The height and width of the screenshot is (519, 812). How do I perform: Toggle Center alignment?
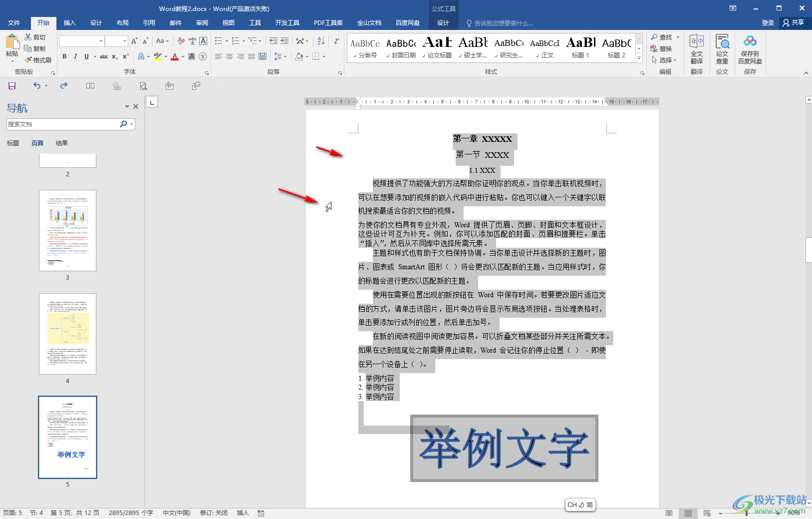(x=230, y=56)
